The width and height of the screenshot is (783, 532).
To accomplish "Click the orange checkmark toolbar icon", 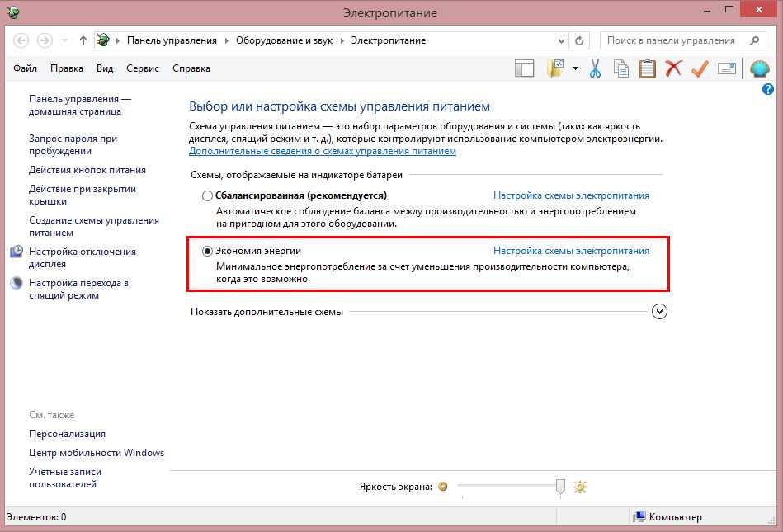I will (x=700, y=68).
